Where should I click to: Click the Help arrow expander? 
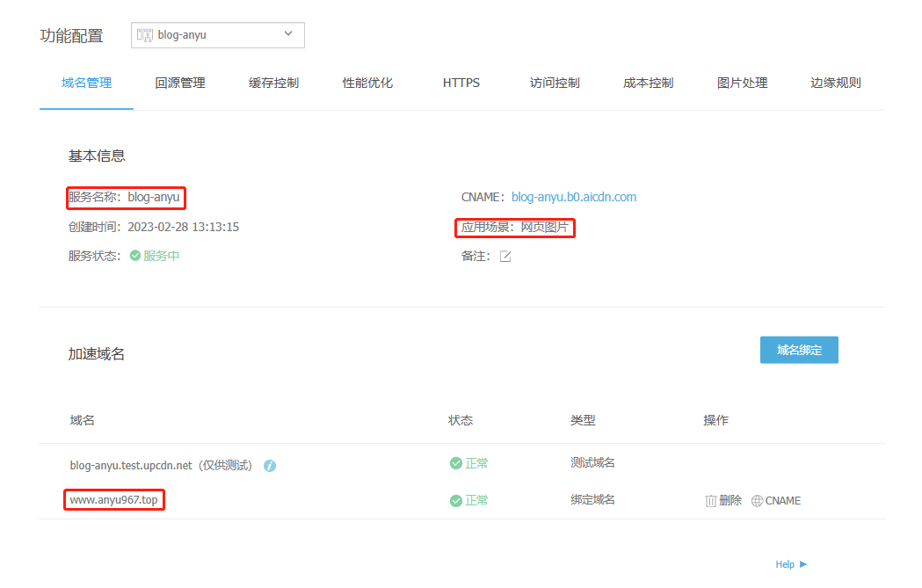click(803, 564)
